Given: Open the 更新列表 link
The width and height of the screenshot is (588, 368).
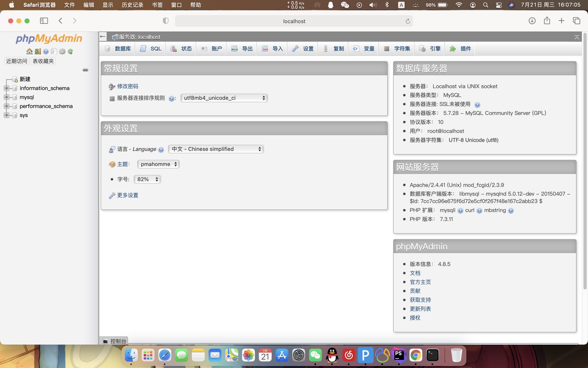Looking at the screenshot, I should click(420, 309).
